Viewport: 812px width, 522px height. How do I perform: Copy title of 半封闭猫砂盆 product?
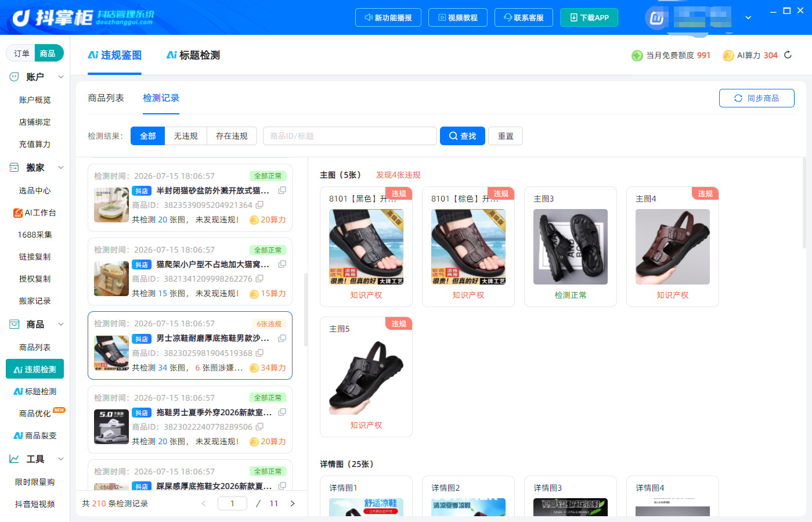point(282,190)
